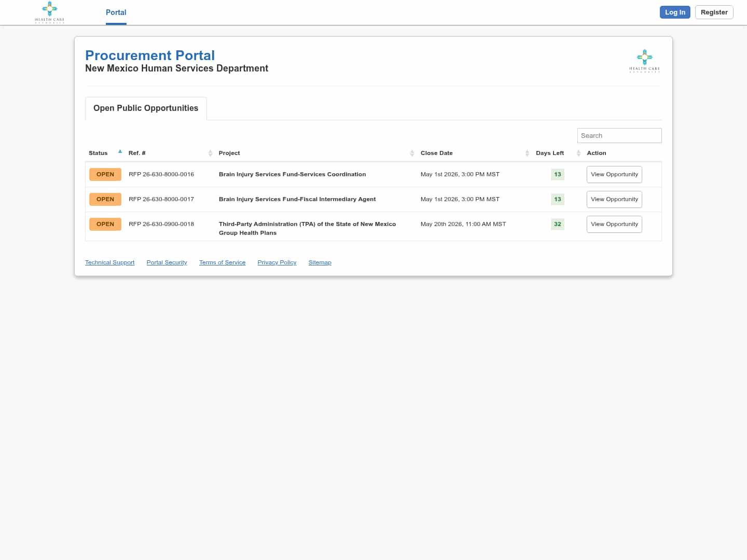Viewport: 747px width, 560px height.
Task: Click the Health Care logo in portal header
Action: pos(644,61)
